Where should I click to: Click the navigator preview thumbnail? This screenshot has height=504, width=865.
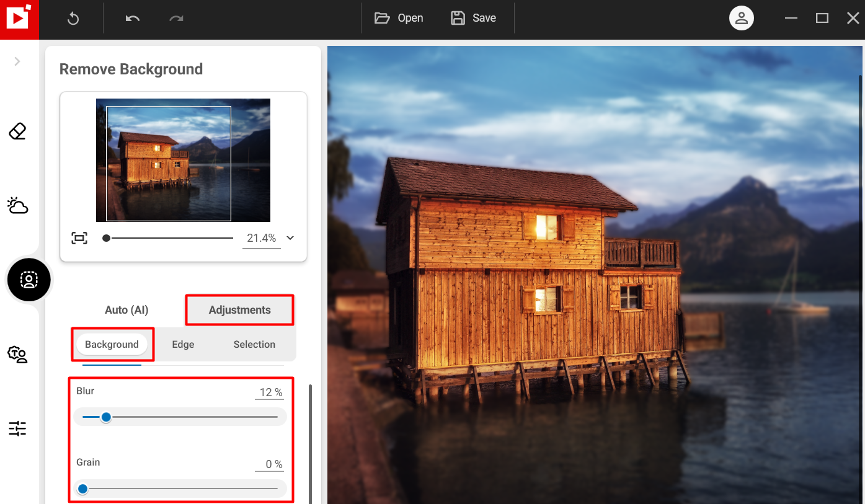click(183, 160)
